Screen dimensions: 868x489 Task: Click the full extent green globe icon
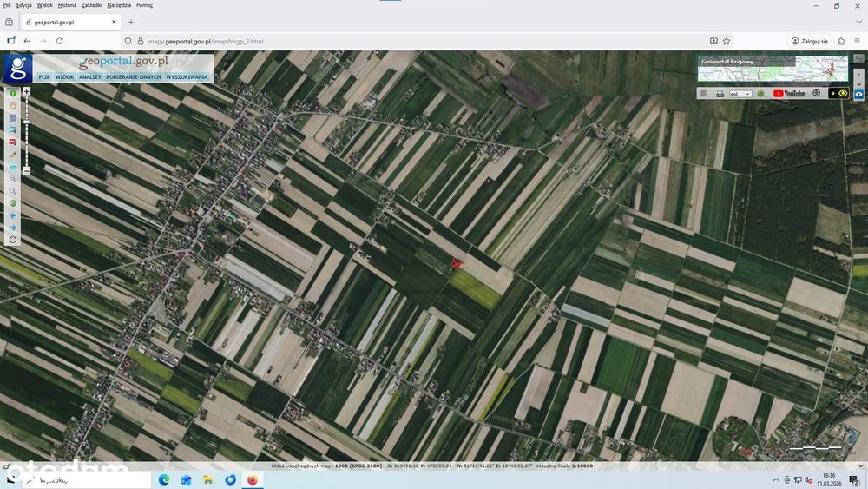click(13, 203)
